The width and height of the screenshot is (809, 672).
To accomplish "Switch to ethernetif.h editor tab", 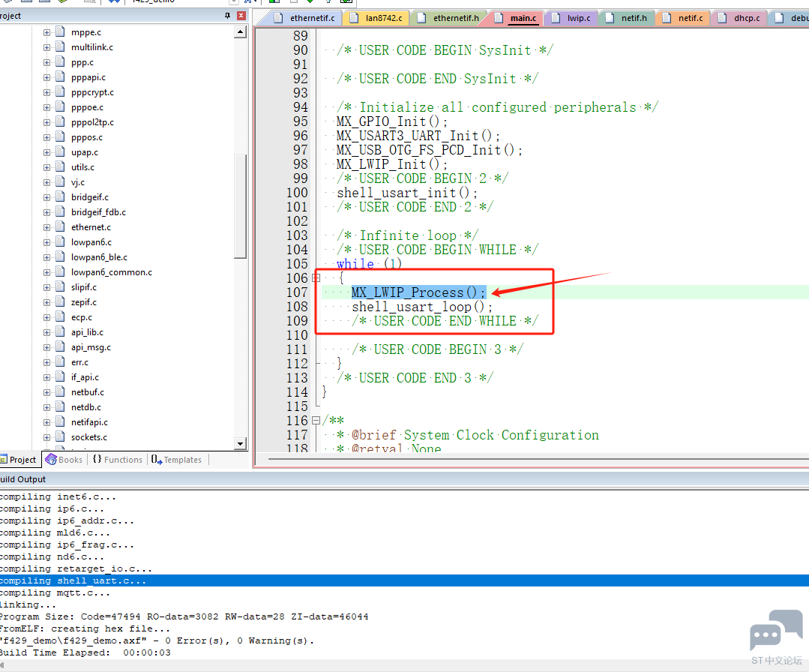I will (x=449, y=18).
